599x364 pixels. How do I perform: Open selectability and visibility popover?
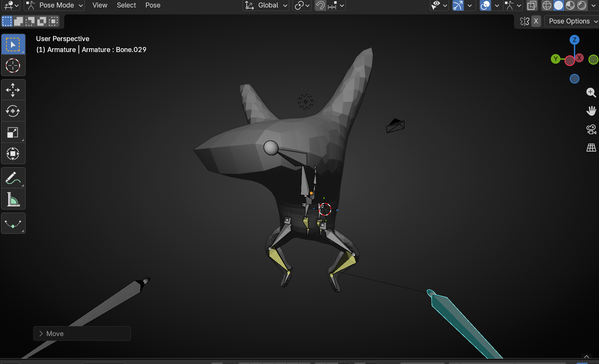pyautogui.click(x=439, y=5)
